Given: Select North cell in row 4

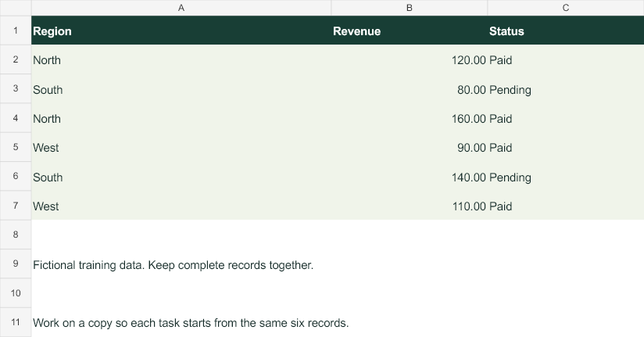Looking at the screenshot, I should click(181, 118).
